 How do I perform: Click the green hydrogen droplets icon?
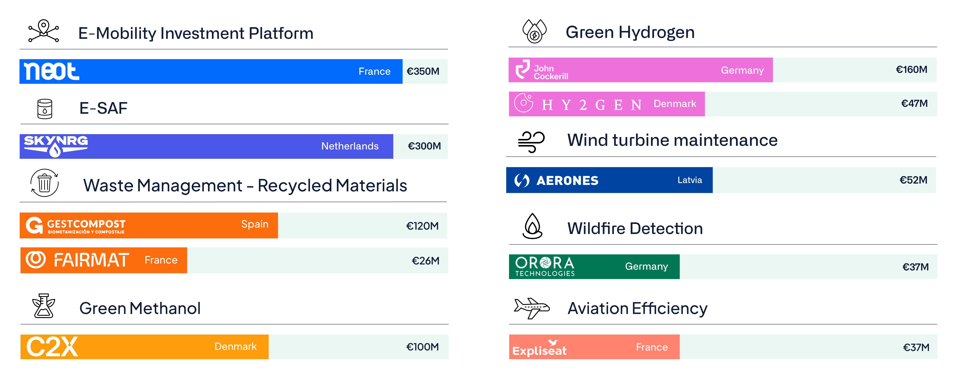click(535, 31)
